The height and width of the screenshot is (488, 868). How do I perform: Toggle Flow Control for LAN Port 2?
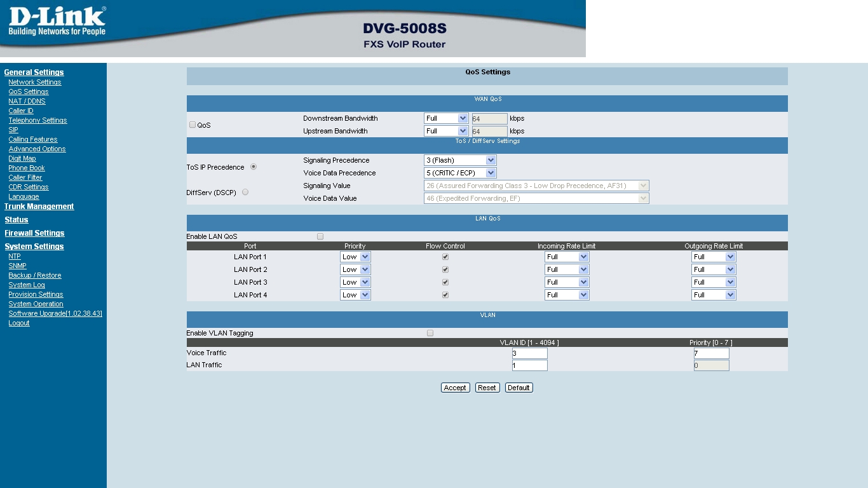[445, 269]
